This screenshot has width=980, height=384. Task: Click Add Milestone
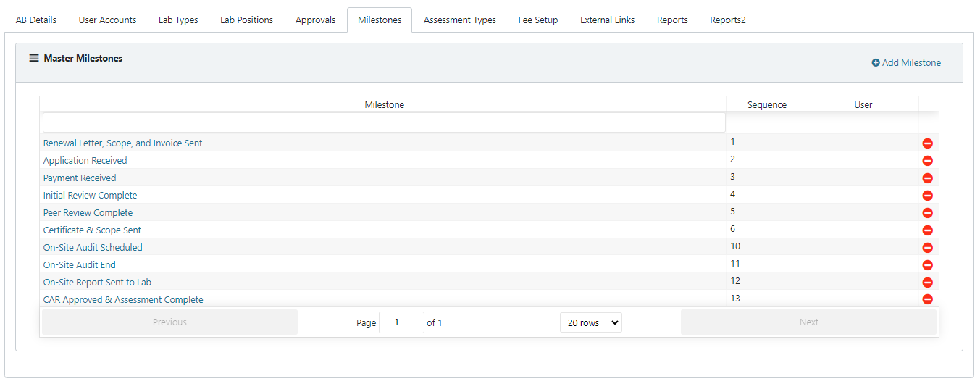pyautogui.click(x=906, y=63)
